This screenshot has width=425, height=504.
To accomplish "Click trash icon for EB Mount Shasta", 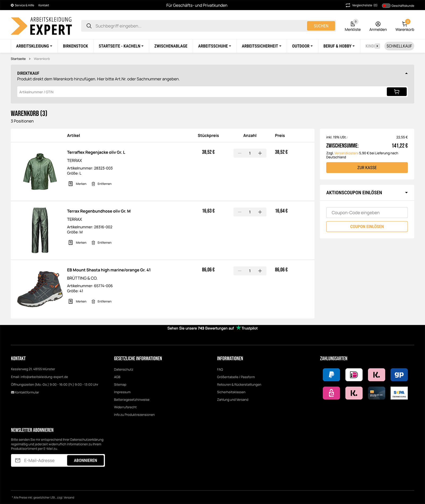I will [x=93, y=301].
